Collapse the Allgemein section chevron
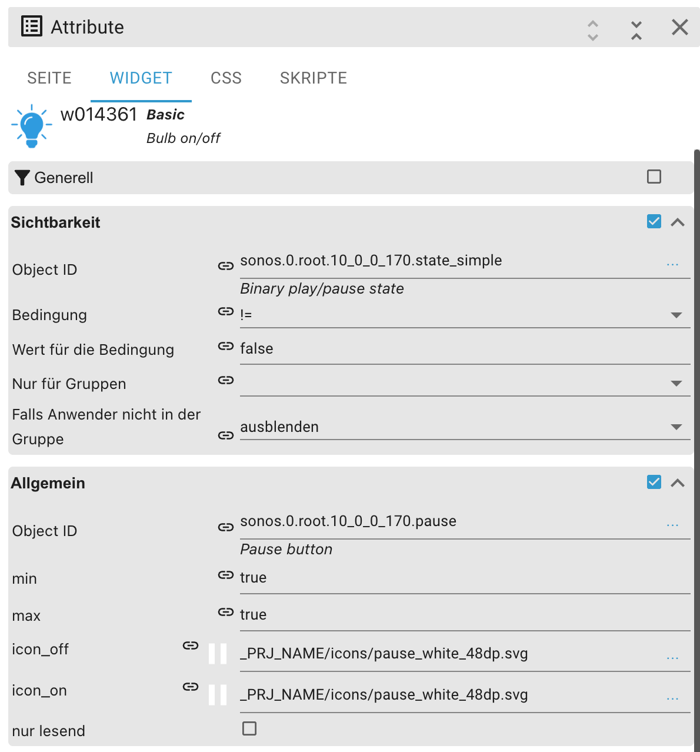 (678, 483)
